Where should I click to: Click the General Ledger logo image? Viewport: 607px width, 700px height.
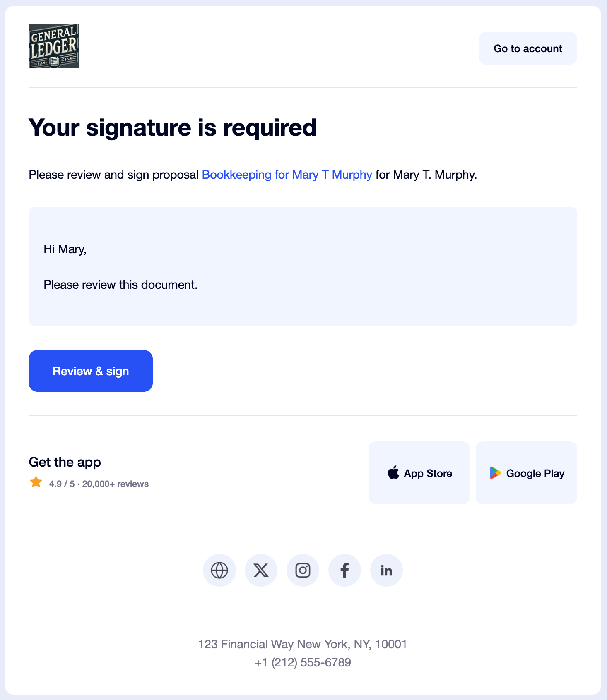[53, 46]
